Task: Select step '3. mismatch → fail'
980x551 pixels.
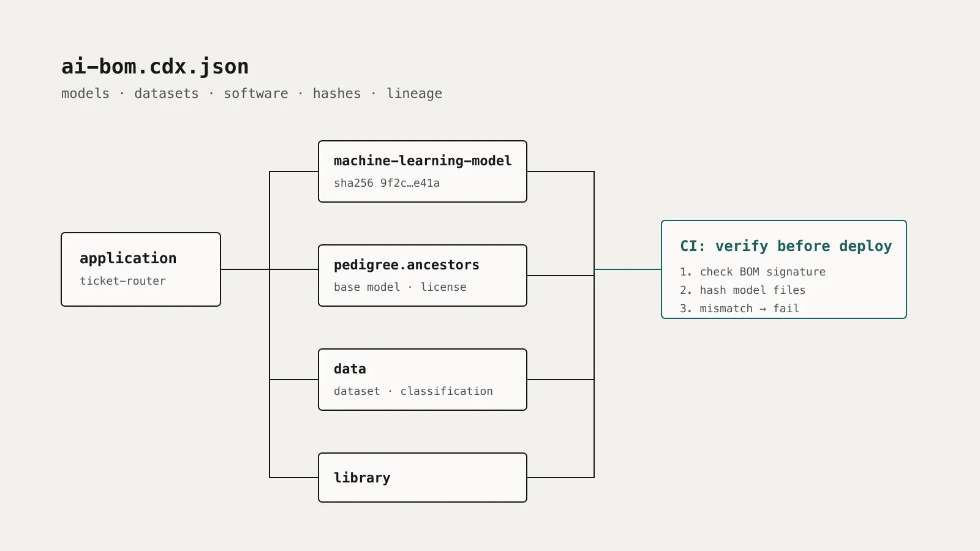Action: [739, 309]
